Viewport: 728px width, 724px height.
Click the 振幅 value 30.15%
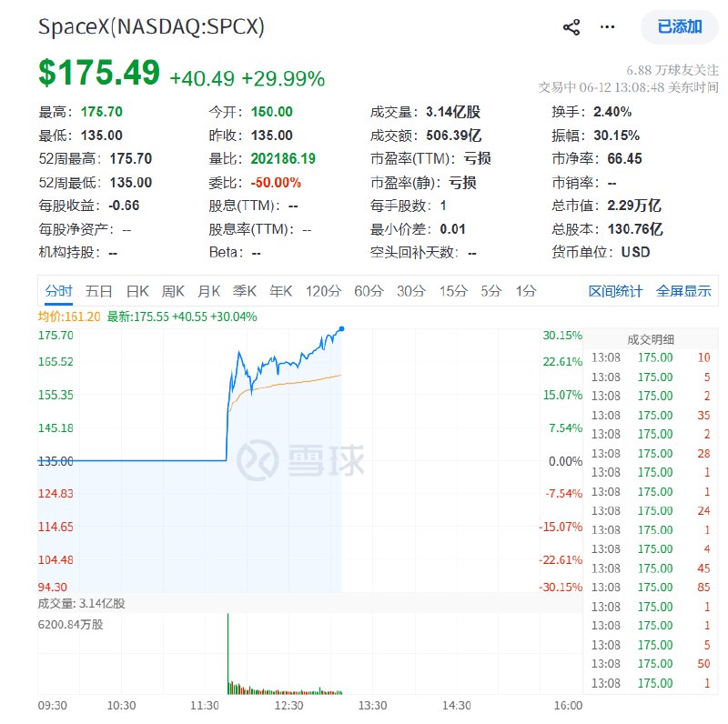click(x=617, y=136)
